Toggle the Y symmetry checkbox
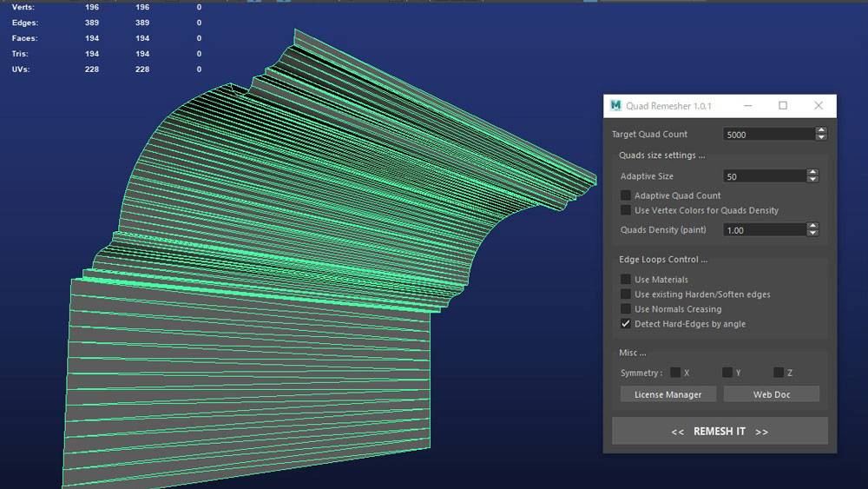The height and width of the screenshot is (489, 868). coord(727,373)
